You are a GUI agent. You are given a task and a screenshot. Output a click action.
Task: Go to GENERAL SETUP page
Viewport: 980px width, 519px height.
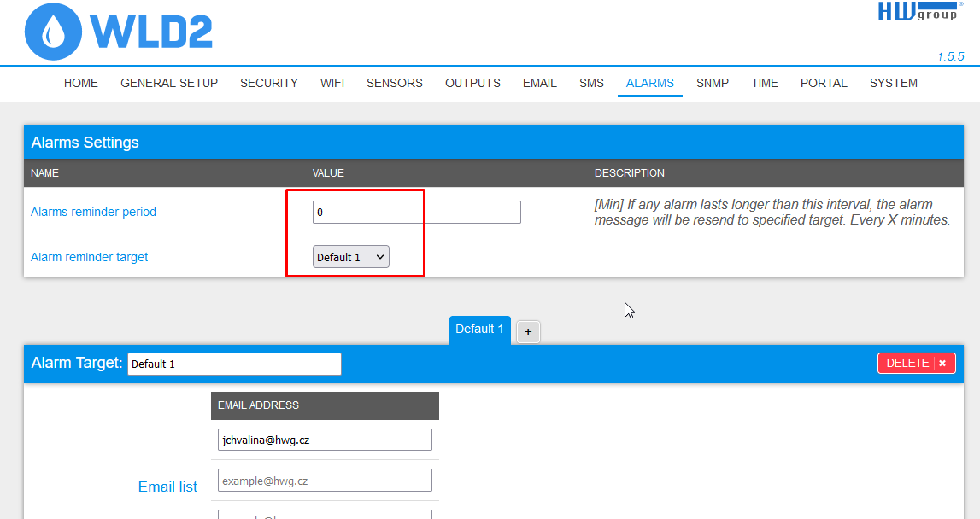(169, 83)
